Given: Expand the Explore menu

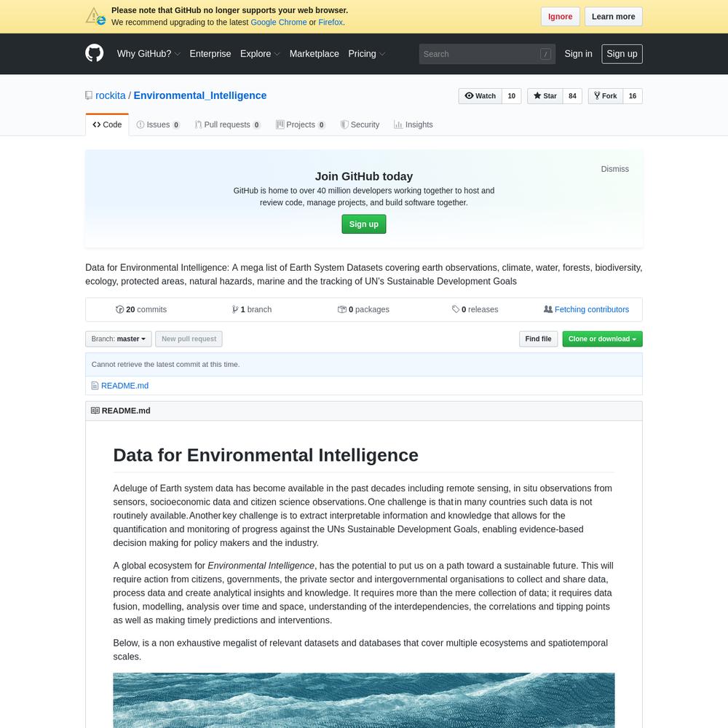Looking at the screenshot, I should coord(260,54).
